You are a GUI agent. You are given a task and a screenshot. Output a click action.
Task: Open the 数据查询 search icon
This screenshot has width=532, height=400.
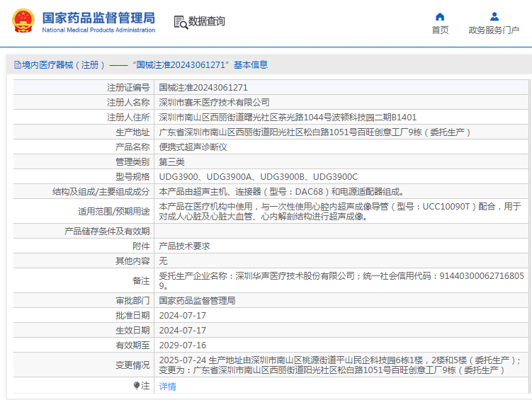point(181,23)
